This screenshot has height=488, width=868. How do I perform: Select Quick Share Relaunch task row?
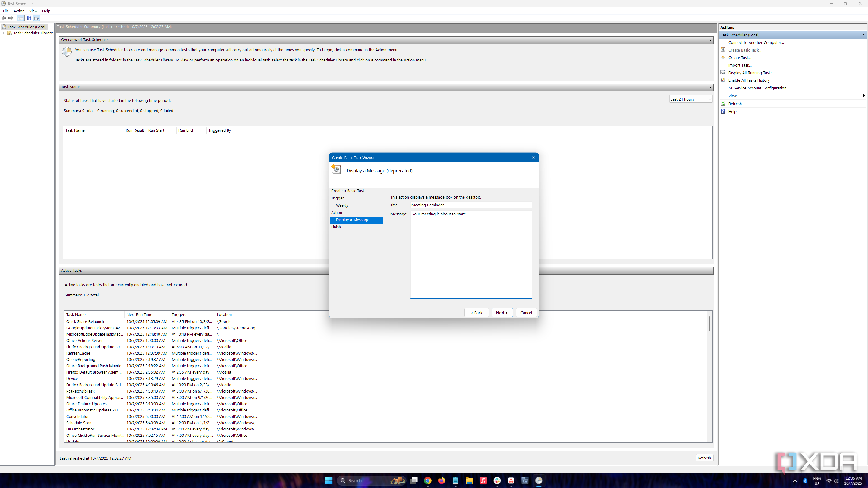(162, 322)
